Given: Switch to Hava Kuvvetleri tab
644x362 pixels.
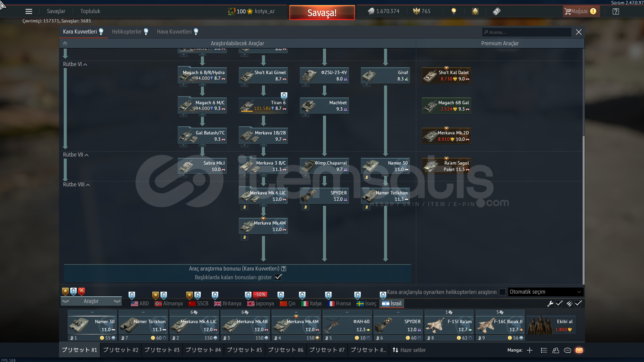Looking at the screenshot, I should 178,32.
